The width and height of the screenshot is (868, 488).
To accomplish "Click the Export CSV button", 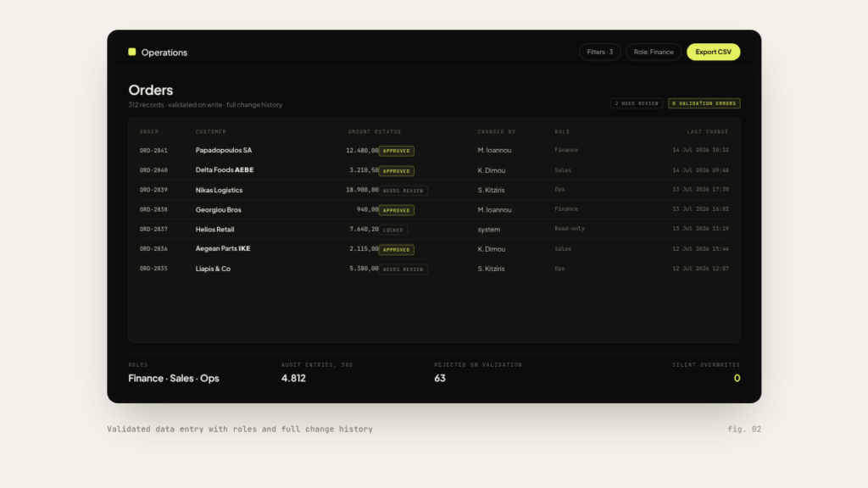I will pyautogui.click(x=714, y=52).
